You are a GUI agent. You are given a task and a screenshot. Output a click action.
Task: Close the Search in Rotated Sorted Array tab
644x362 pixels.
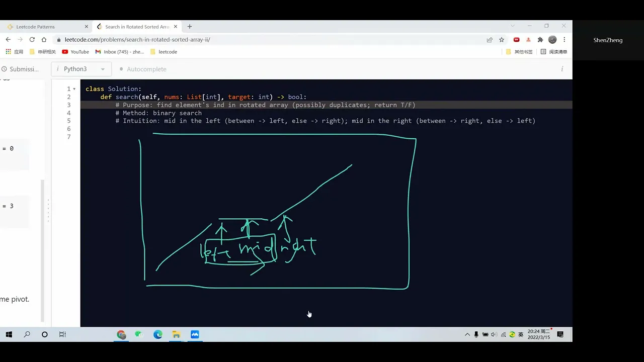coord(176,27)
